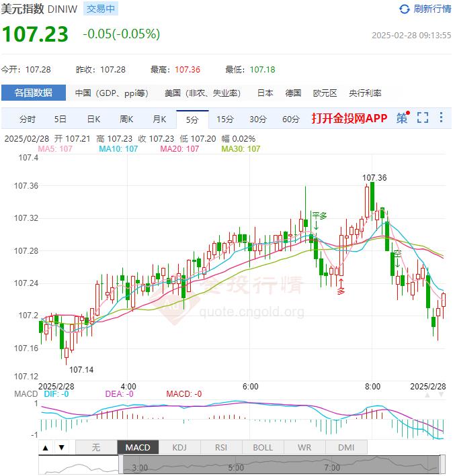The width and height of the screenshot is (453, 476).
Task: Turn off indicators with 无 option
Action: point(96,448)
